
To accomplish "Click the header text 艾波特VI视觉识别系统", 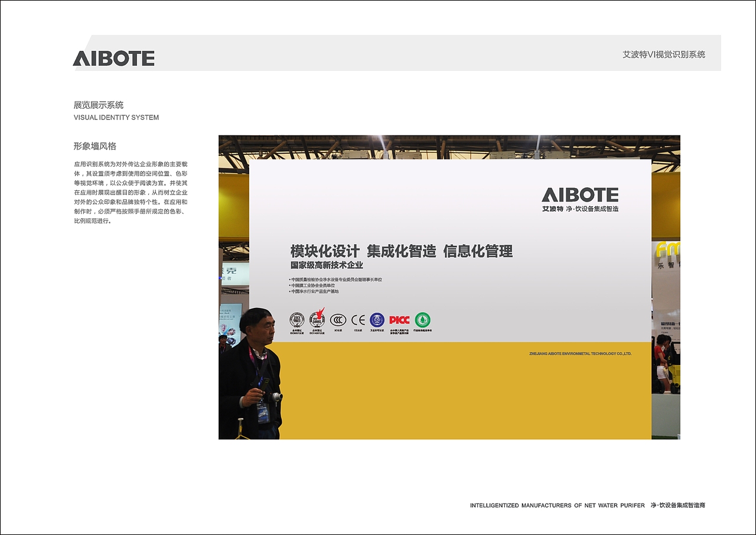I will (x=664, y=54).
